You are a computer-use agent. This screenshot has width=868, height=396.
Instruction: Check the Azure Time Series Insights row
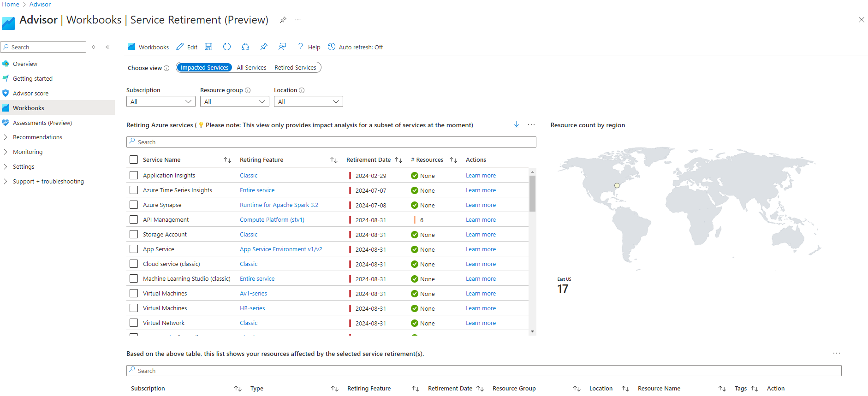(x=134, y=190)
